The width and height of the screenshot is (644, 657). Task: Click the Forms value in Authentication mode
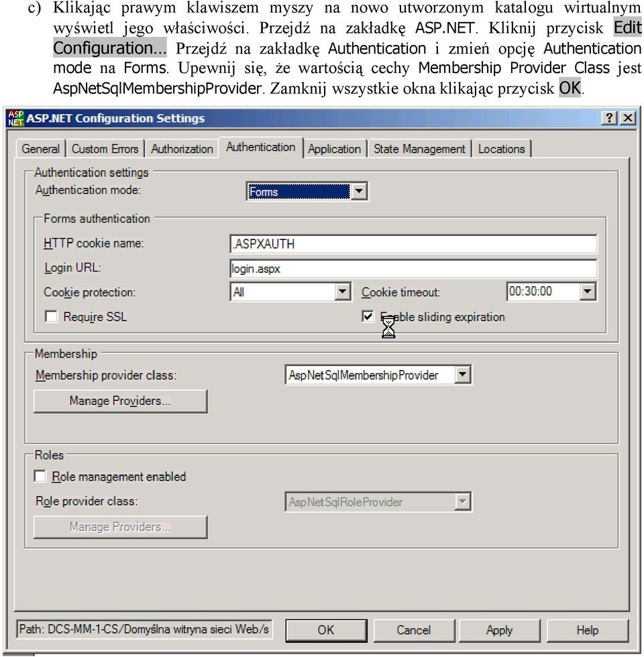point(299,192)
